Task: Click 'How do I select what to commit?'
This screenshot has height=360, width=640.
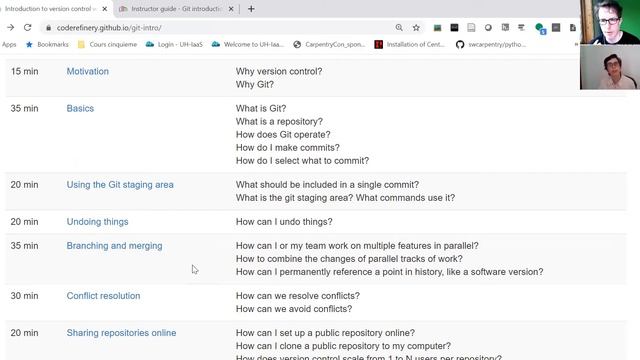Action: (302, 161)
